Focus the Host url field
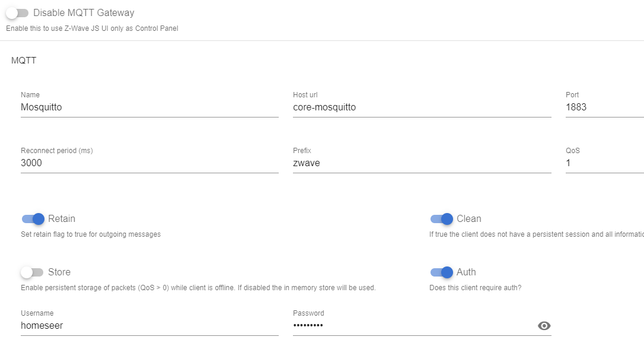 point(421,107)
